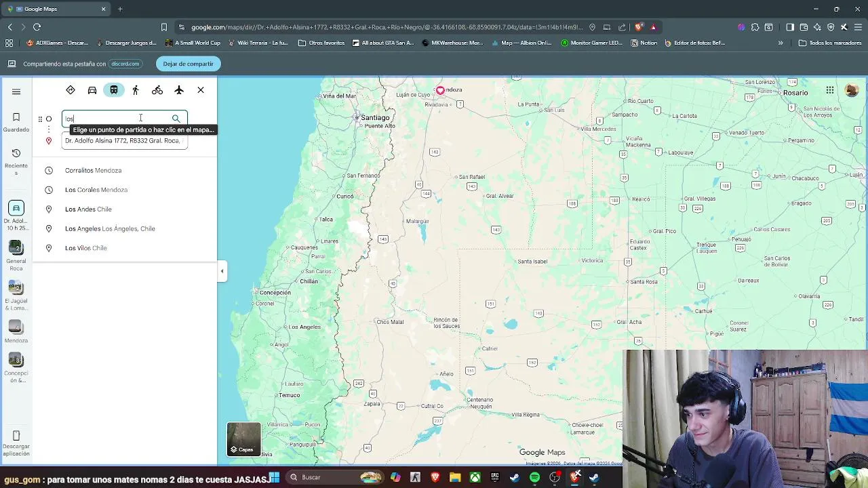Open the Windows Start menu
Screen dimensions: 868x488
pyautogui.click(x=275, y=478)
